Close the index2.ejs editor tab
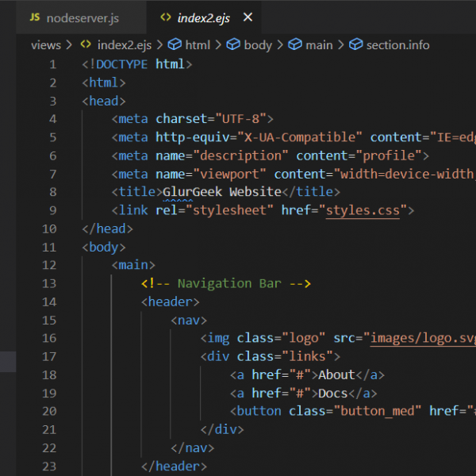 (248, 17)
